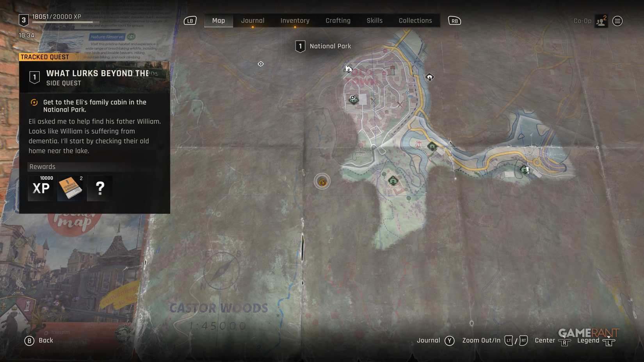Open the Skills tab
Screen dimensions: 644x362
[374, 21]
